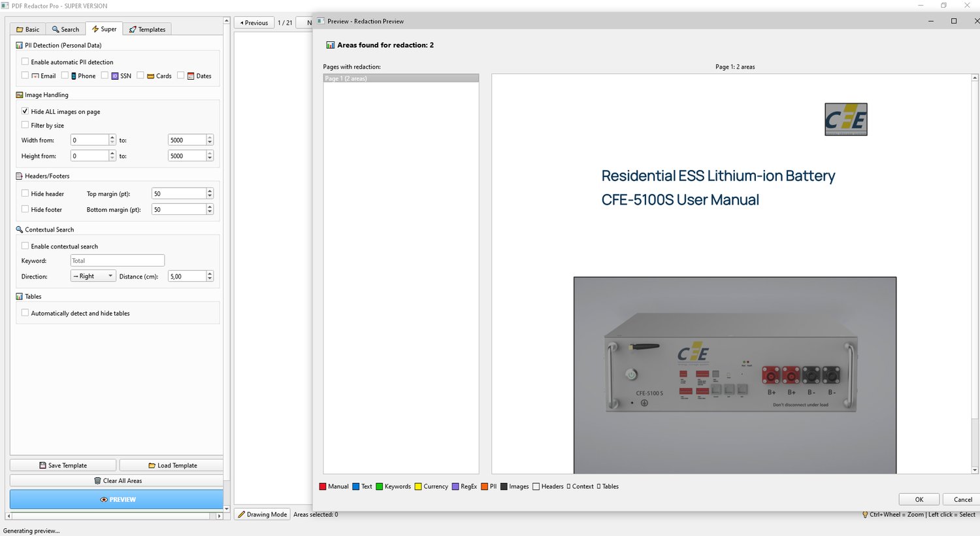This screenshot has width=980, height=536.
Task: Click the Top margin value field
Action: click(x=179, y=193)
